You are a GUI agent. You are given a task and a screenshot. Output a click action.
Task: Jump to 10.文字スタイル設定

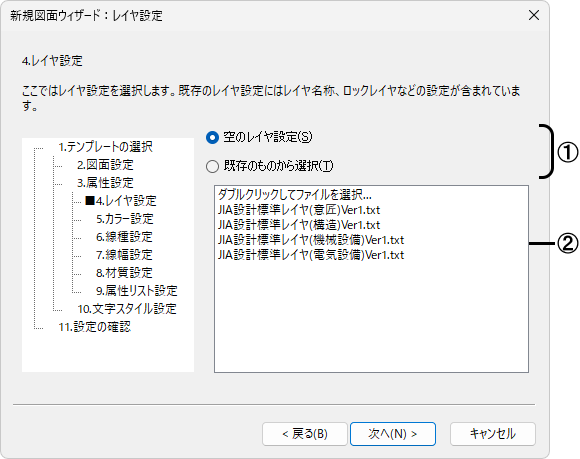127,309
